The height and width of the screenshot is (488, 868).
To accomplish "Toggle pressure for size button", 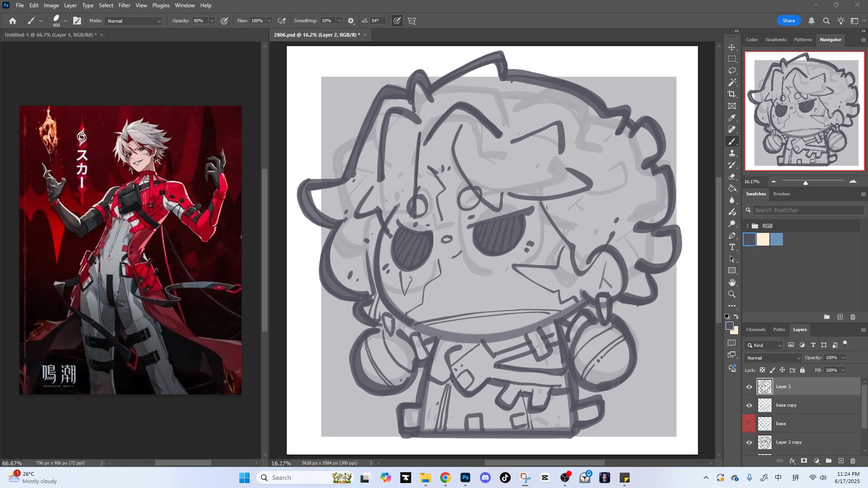I will pyautogui.click(x=397, y=21).
